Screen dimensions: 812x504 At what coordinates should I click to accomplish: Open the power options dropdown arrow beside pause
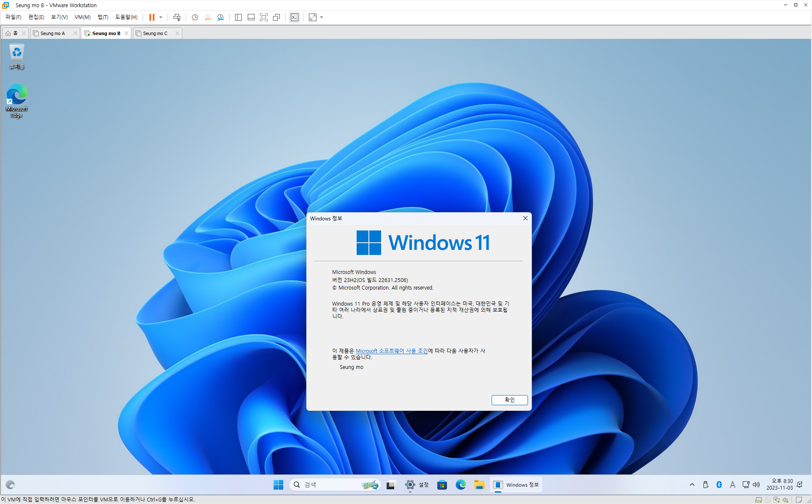161,17
